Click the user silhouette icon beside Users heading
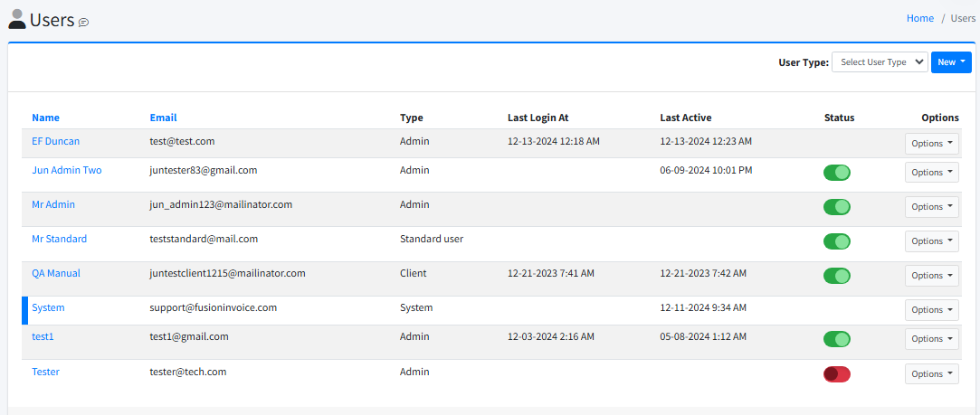 coord(16,20)
